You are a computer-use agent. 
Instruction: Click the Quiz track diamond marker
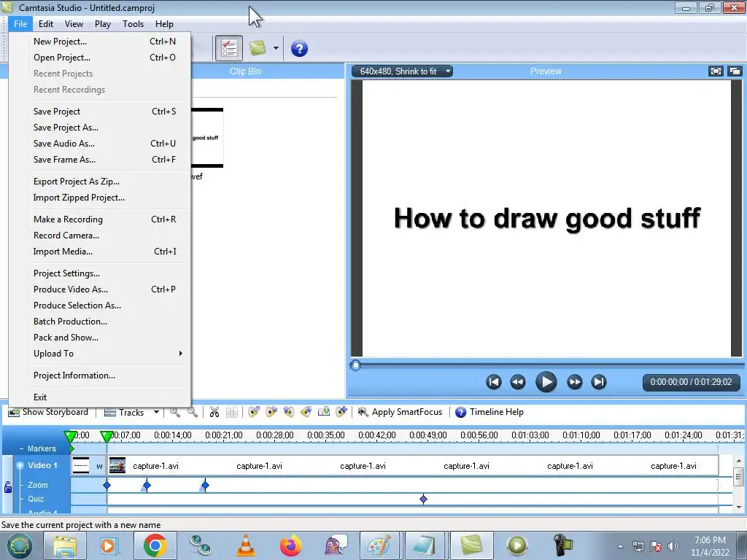(424, 499)
